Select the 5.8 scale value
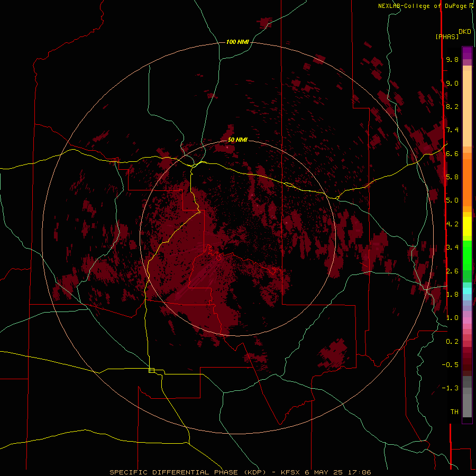 [x=452, y=177]
